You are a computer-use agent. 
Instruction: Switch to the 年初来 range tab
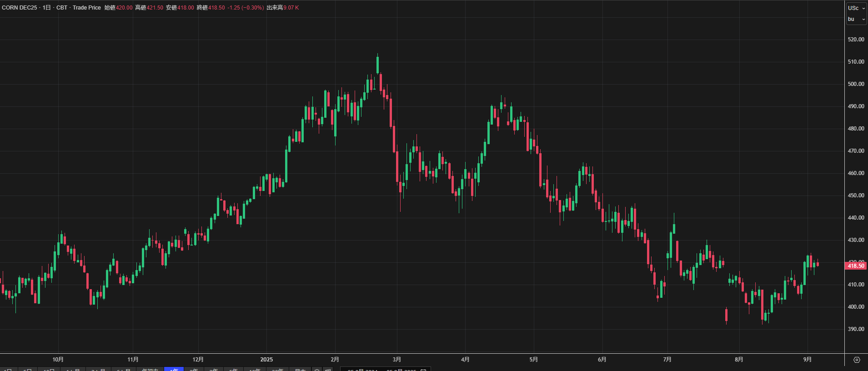150,370
